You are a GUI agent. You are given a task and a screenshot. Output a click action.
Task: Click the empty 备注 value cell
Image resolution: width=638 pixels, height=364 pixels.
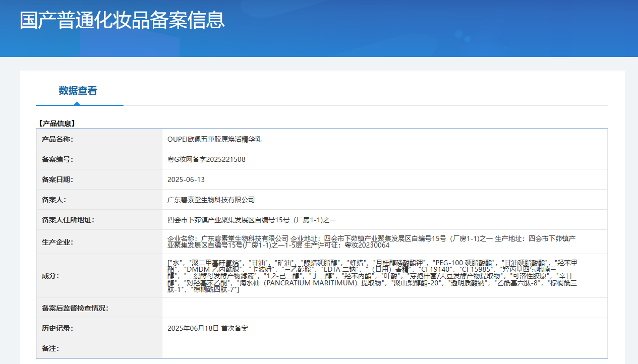pyautogui.click(x=384, y=348)
